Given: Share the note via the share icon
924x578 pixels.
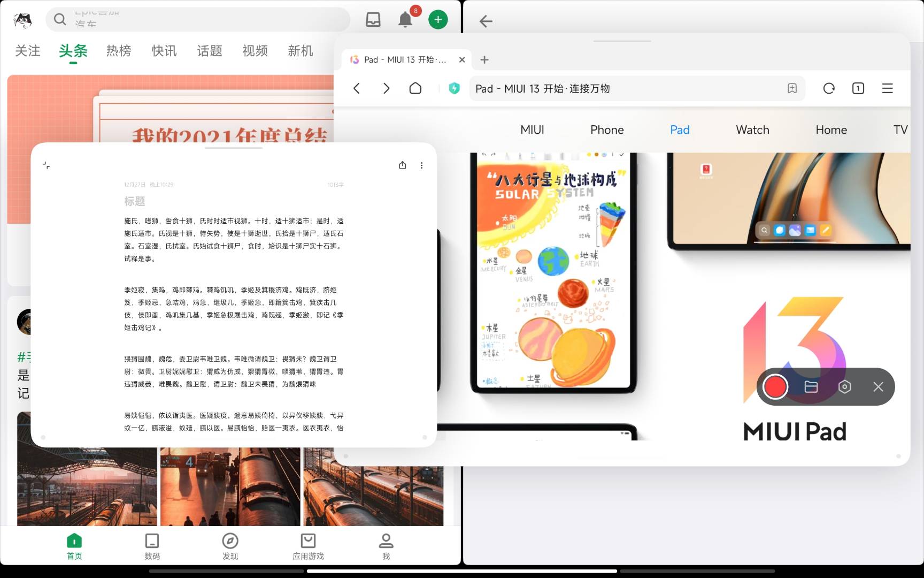Looking at the screenshot, I should point(403,165).
